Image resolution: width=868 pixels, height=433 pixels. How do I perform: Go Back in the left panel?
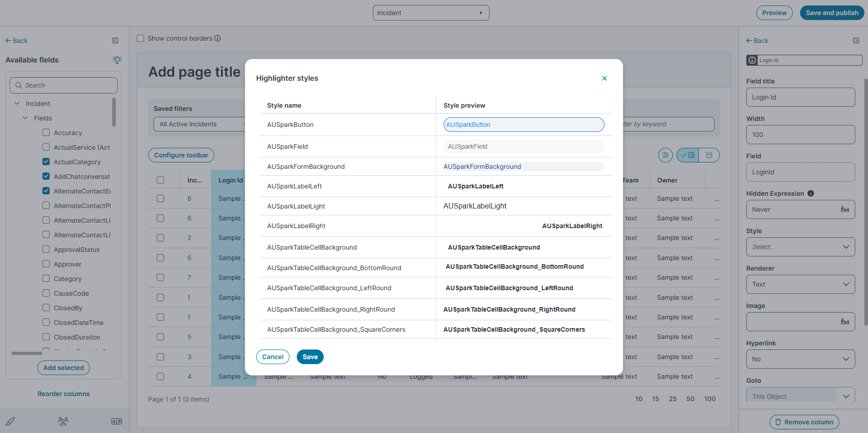point(16,41)
